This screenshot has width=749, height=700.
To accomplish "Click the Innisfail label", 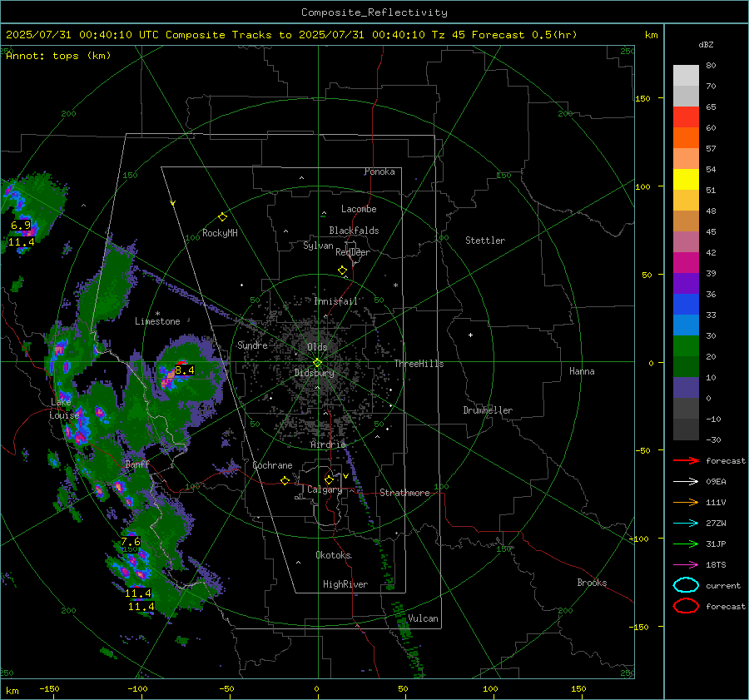I will point(336,301).
